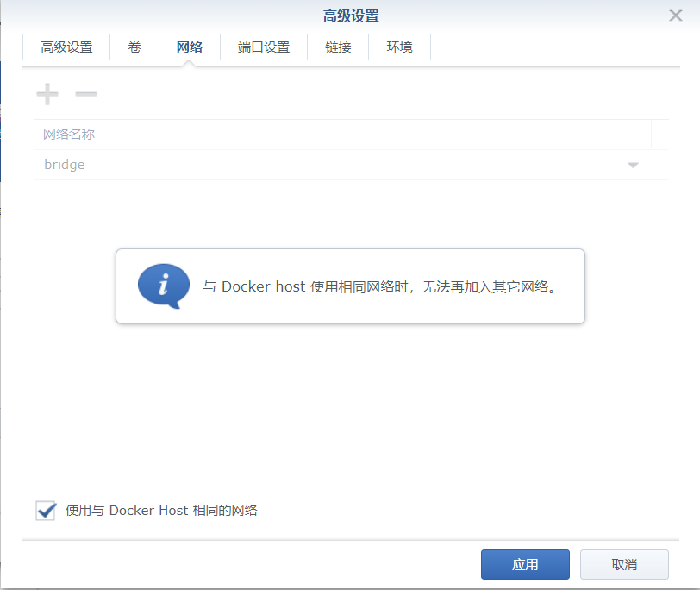Open the 端口设置 tab
700x590 pixels.
tap(264, 47)
